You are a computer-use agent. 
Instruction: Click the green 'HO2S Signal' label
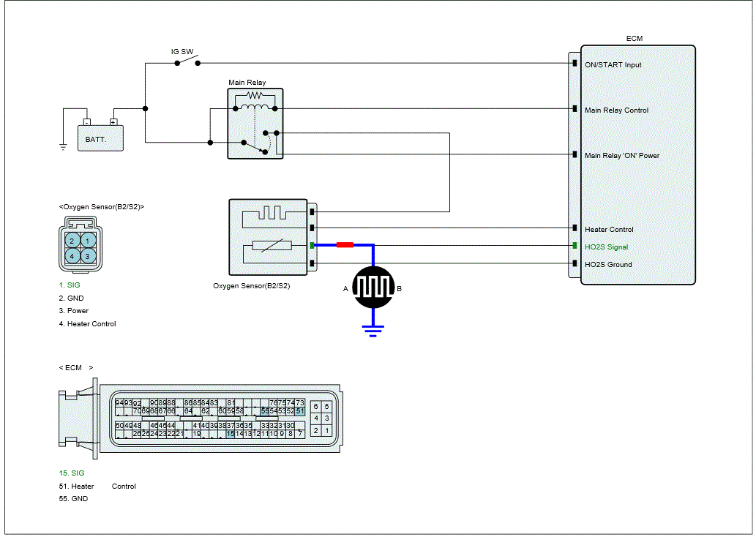(607, 247)
